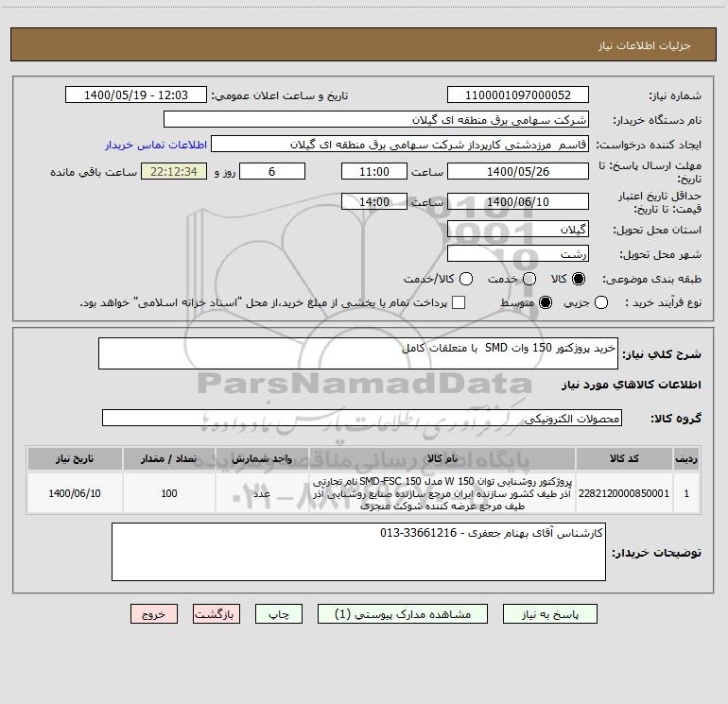Click the deadline time field 11:00

(x=374, y=171)
